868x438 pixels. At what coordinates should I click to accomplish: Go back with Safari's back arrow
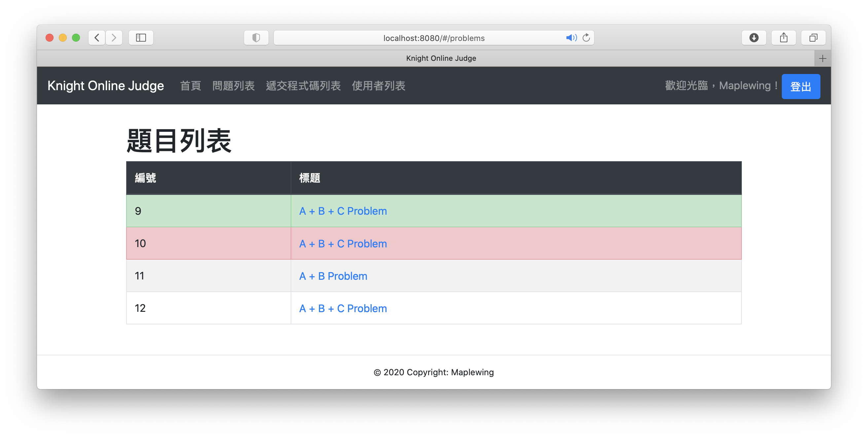[97, 37]
